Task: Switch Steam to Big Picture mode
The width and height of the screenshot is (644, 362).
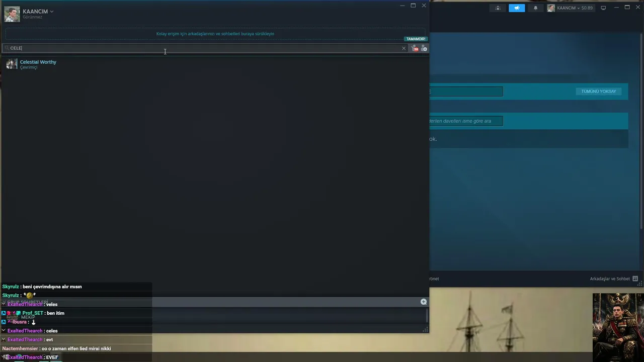Action: 603,8
